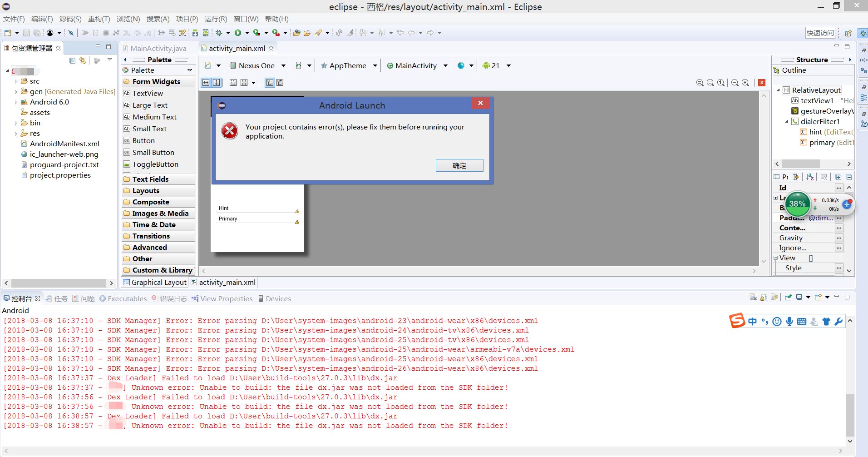Open the Layouts palette category

click(159, 190)
